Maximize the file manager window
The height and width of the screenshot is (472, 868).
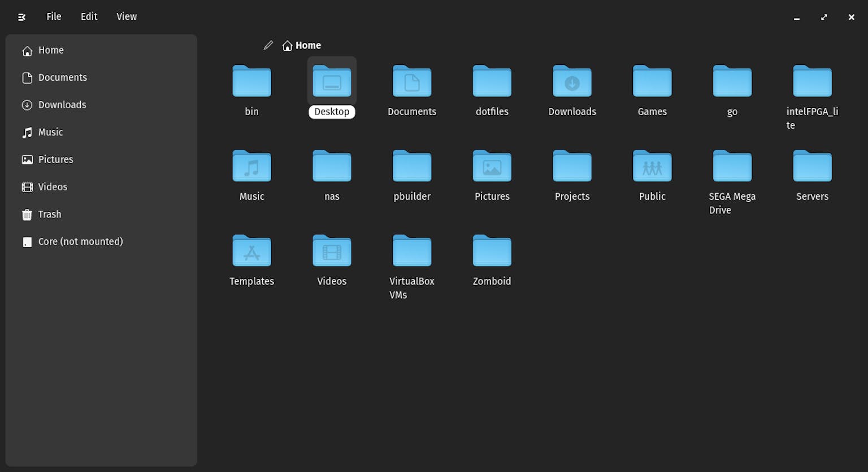[x=824, y=18]
